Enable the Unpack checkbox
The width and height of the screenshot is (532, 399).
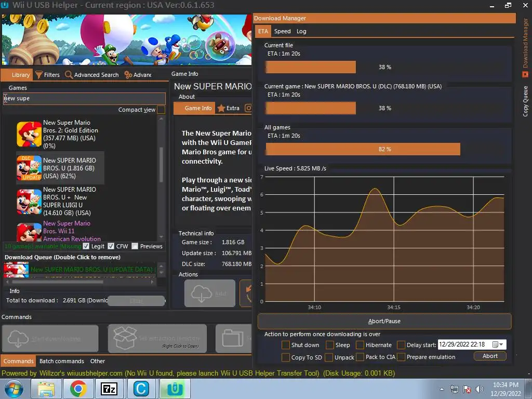329,357
